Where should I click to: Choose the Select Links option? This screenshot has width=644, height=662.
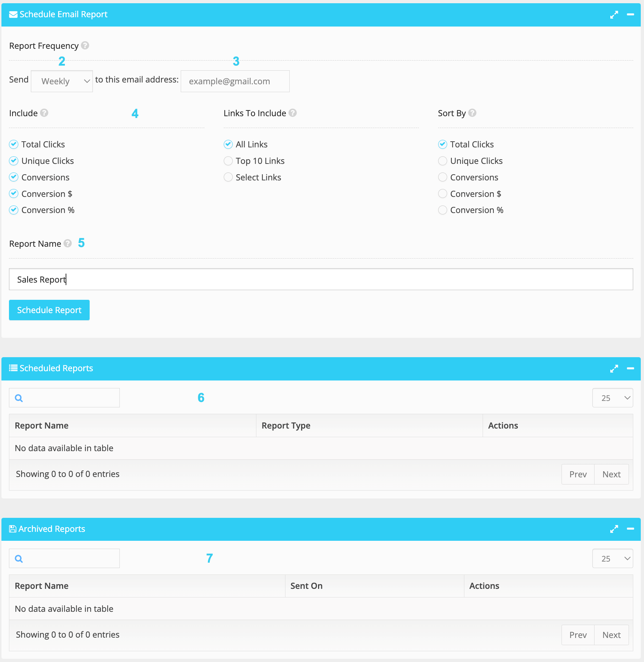point(228,177)
